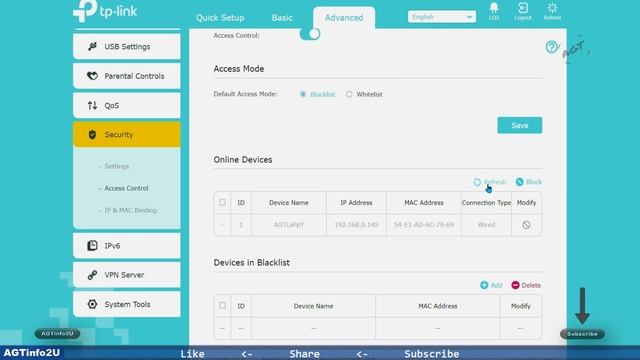Click the AGTinfo2U pill badge
The image size is (640, 360).
pyautogui.click(x=57, y=333)
